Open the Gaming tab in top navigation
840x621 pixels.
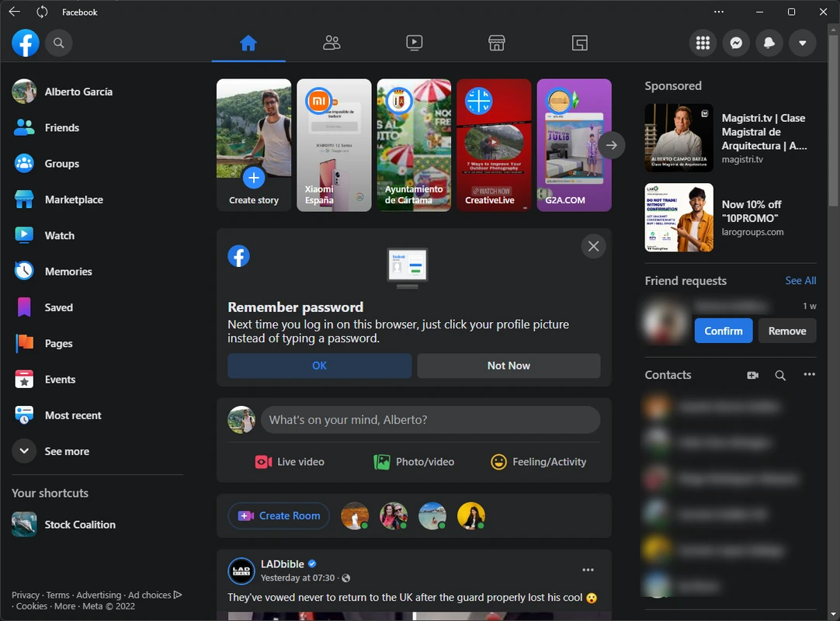(580, 43)
